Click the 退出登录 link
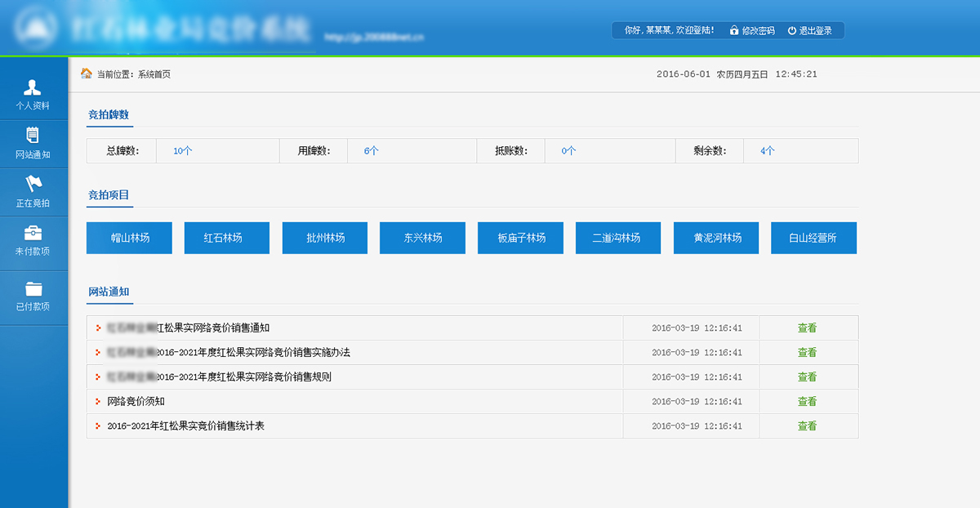This screenshot has width=980, height=508. pos(816,30)
